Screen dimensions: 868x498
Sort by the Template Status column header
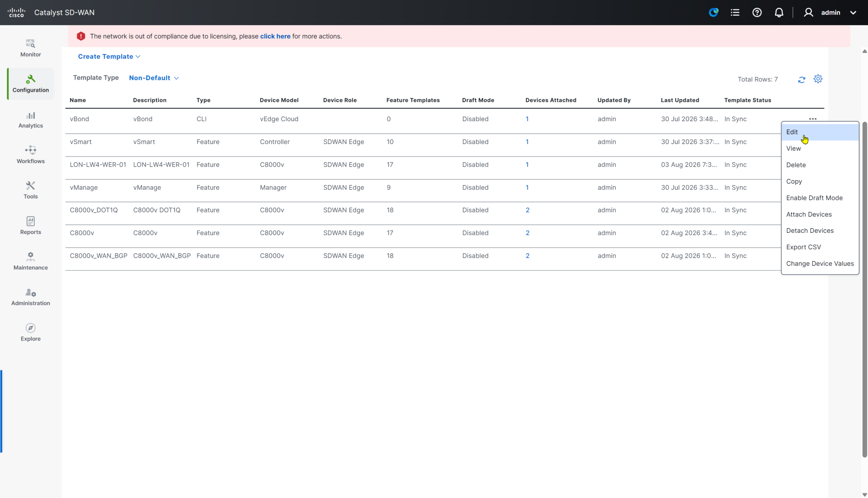click(x=748, y=100)
